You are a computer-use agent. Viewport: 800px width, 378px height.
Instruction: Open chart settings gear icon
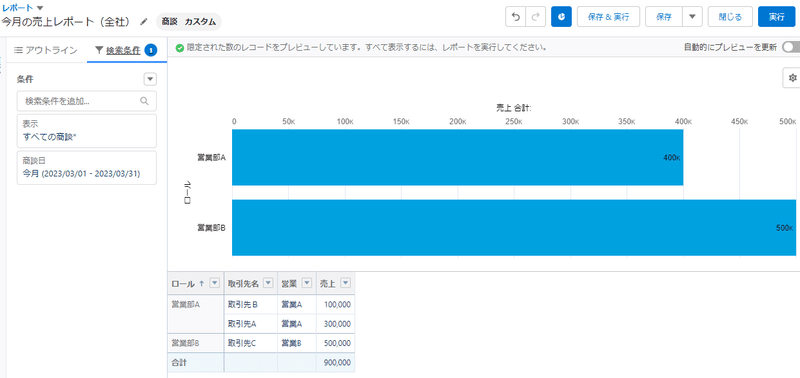(x=792, y=78)
